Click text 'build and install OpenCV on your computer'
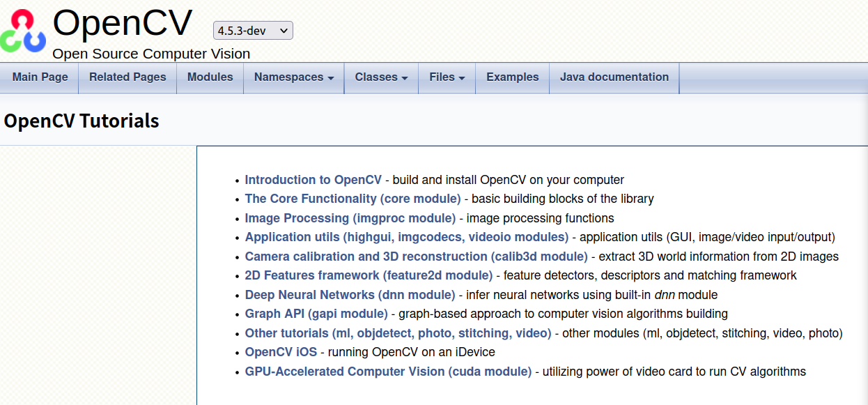The width and height of the screenshot is (868, 405). (x=509, y=180)
